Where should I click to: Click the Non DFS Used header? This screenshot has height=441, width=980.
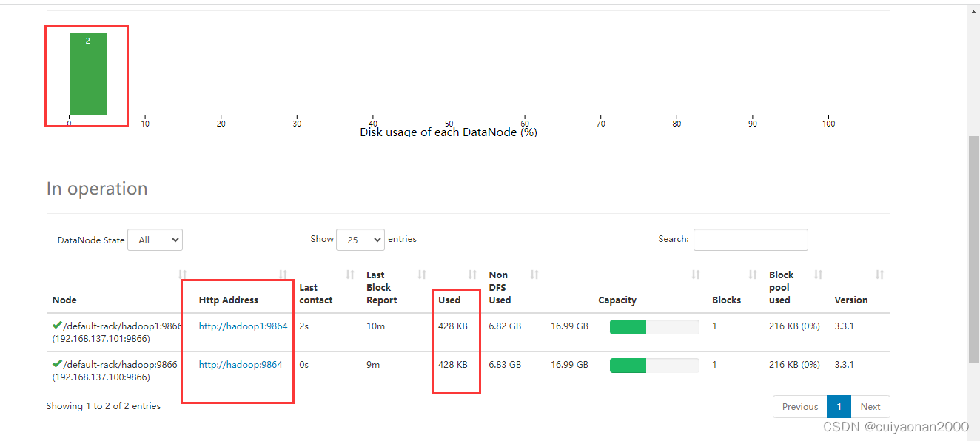click(x=500, y=288)
